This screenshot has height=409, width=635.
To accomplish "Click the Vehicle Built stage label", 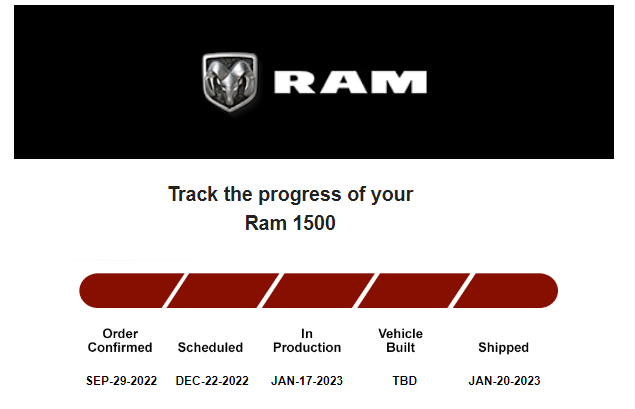I will tap(401, 341).
